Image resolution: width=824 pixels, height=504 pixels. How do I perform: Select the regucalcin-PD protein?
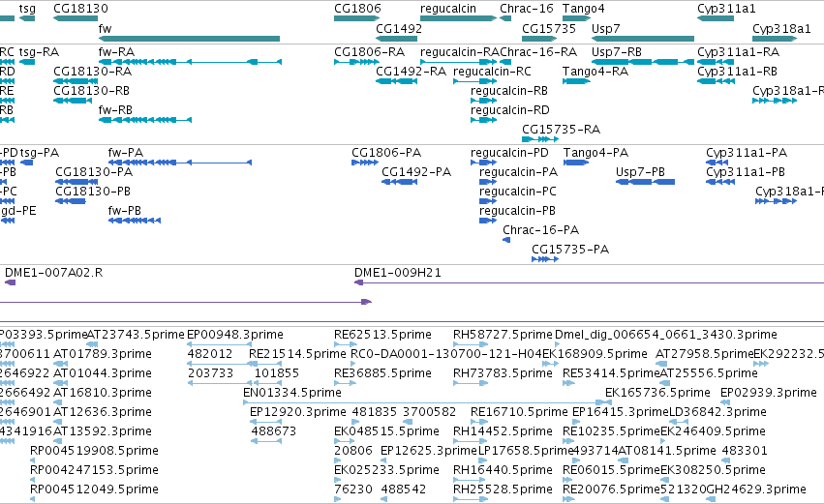tap(483, 163)
